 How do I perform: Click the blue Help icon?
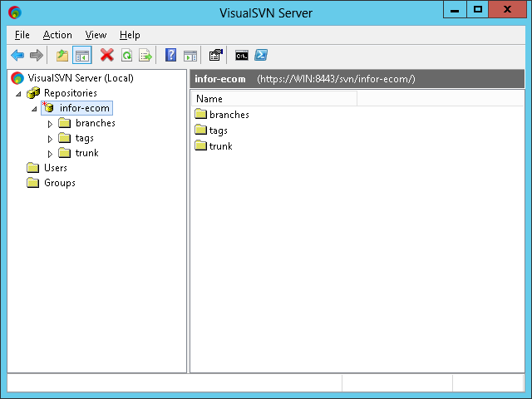(x=170, y=56)
